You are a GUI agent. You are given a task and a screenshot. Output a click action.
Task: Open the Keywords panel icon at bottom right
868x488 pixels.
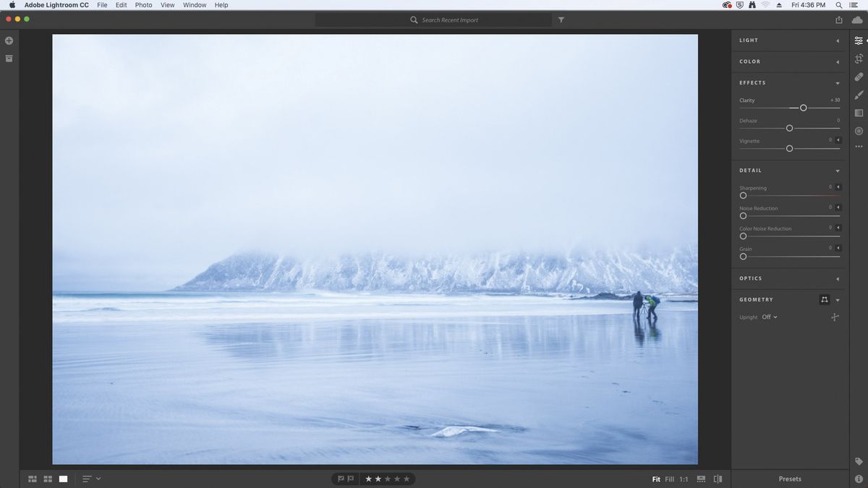859,461
